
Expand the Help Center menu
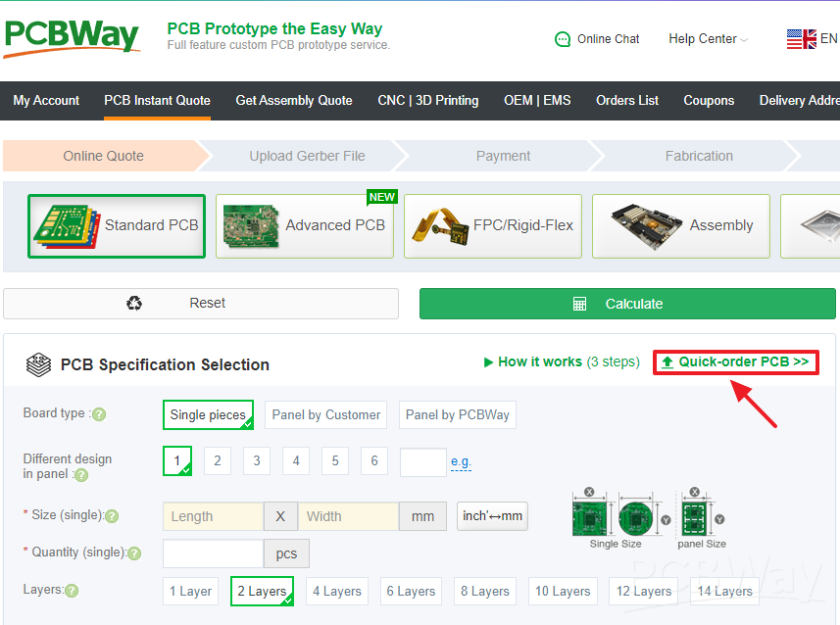tap(702, 39)
